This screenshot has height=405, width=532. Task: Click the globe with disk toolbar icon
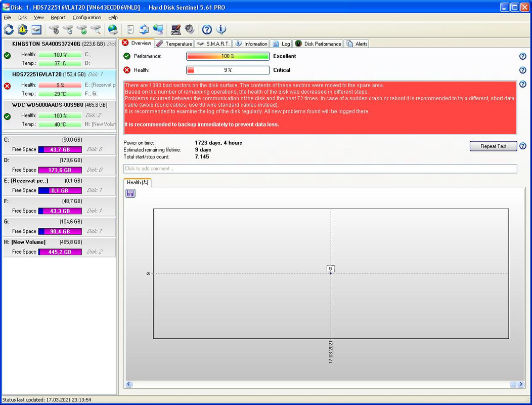click(113, 29)
